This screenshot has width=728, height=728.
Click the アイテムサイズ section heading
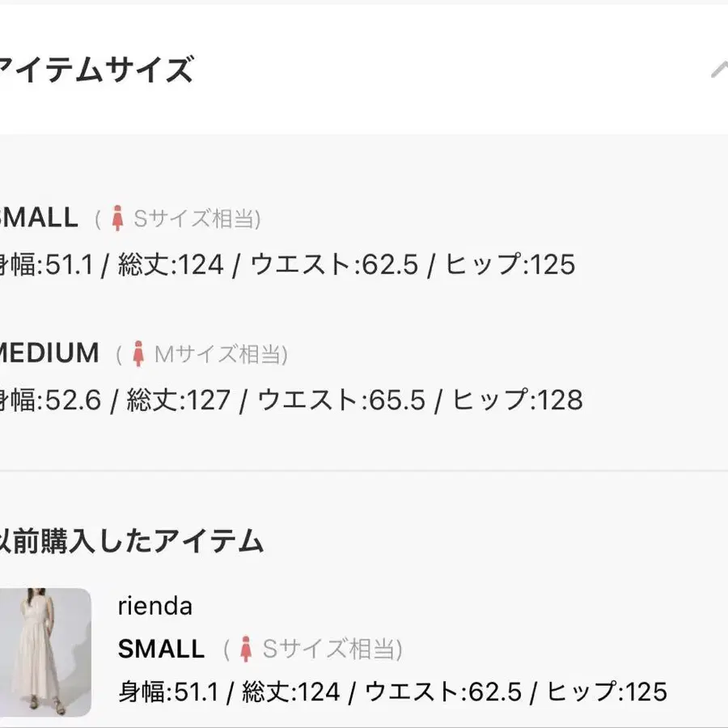(96, 70)
